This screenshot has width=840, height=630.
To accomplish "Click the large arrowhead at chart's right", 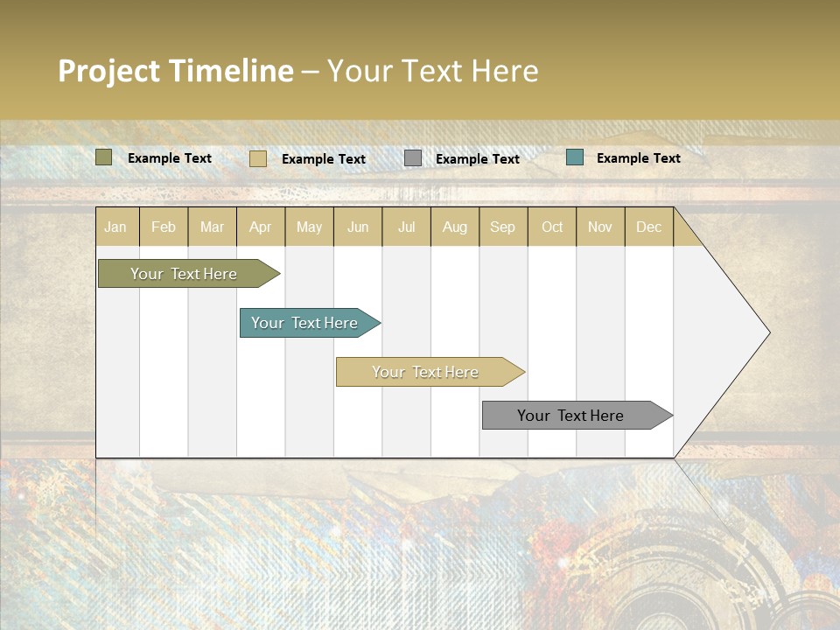I will 722,332.
